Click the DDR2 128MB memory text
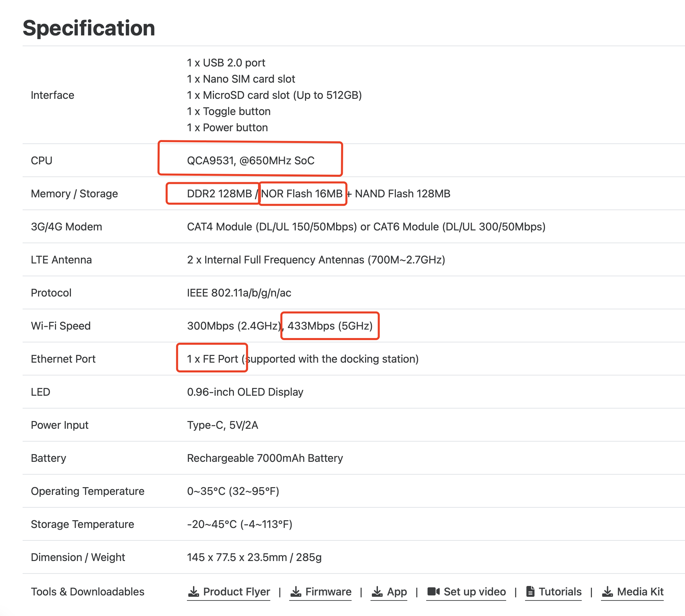The image size is (685, 616). click(x=219, y=194)
